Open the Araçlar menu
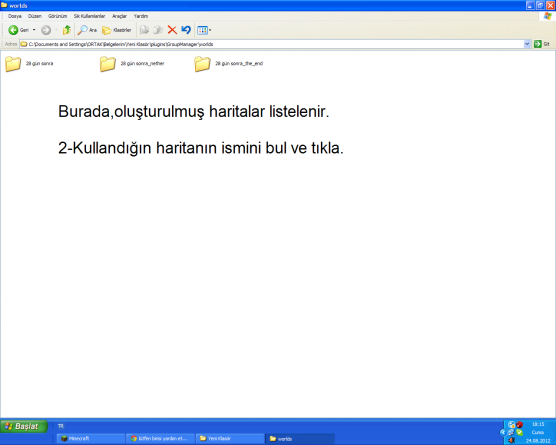 tap(119, 16)
